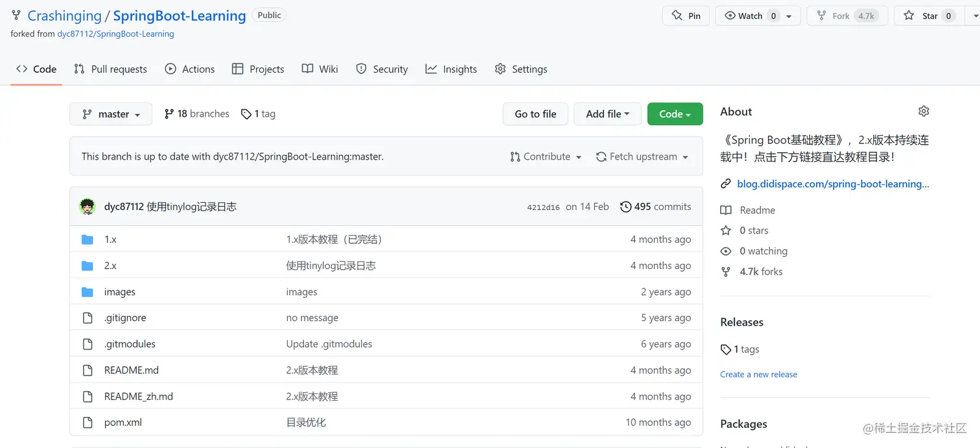
Task: Click the commit hash 4212d16
Action: pyautogui.click(x=543, y=207)
